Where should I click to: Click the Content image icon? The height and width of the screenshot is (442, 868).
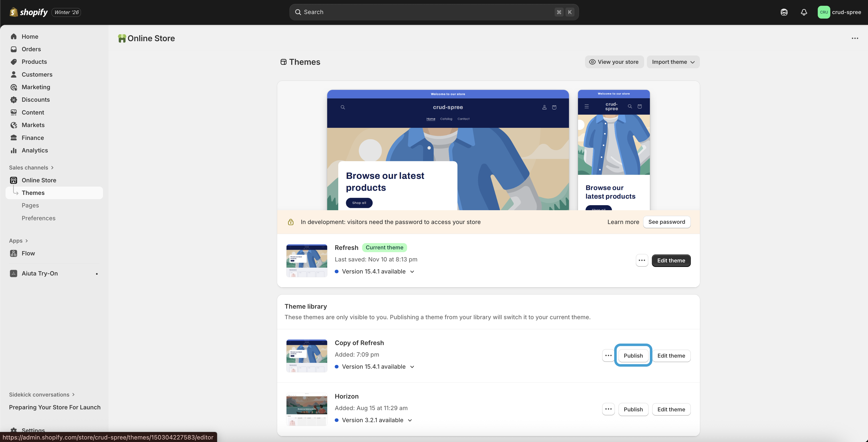[x=14, y=113]
